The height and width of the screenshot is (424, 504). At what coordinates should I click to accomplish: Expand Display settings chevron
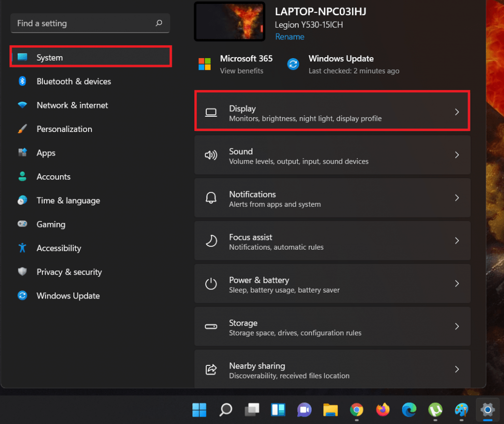pos(457,112)
